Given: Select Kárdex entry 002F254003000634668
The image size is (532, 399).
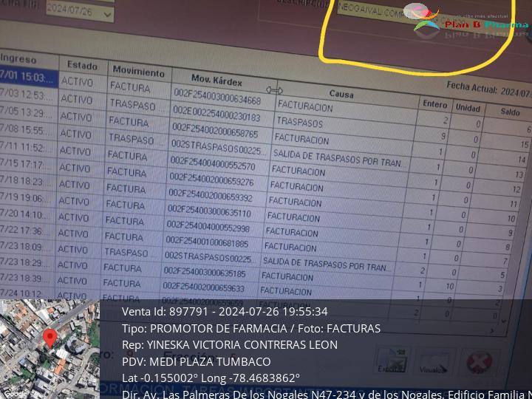Looking at the screenshot, I should tap(217, 96).
